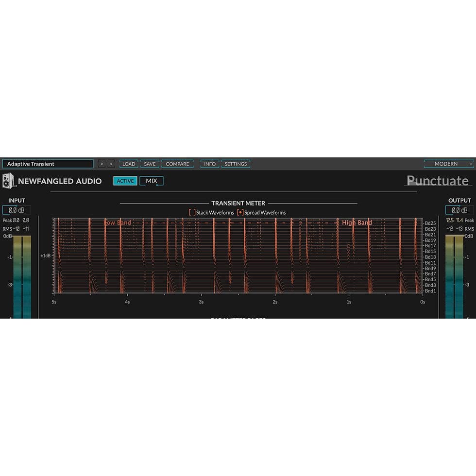Click the 'Bd19' band label

click(x=430, y=240)
